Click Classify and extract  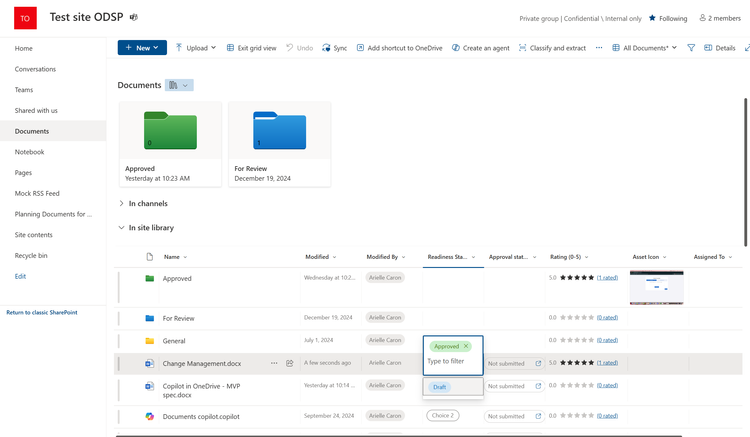click(x=552, y=48)
